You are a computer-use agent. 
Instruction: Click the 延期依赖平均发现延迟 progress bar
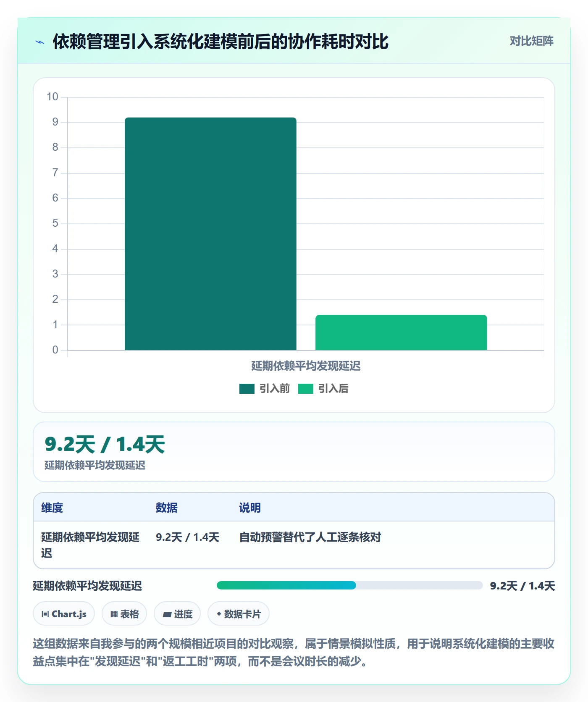point(349,585)
